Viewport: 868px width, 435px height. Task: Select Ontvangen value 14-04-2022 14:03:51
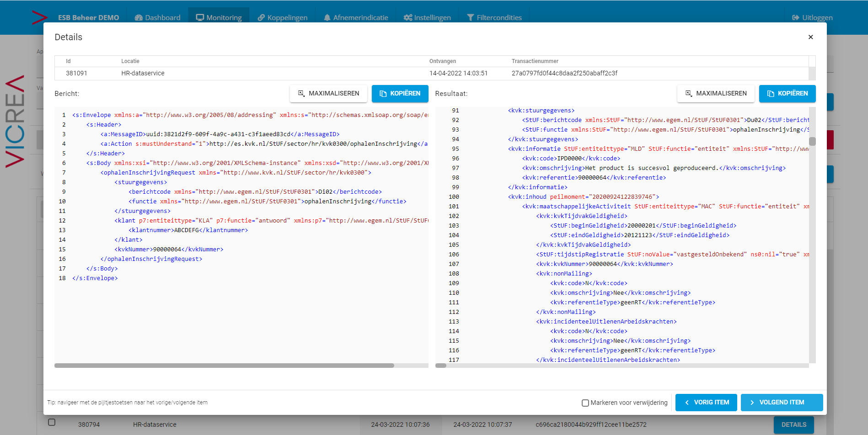point(458,73)
